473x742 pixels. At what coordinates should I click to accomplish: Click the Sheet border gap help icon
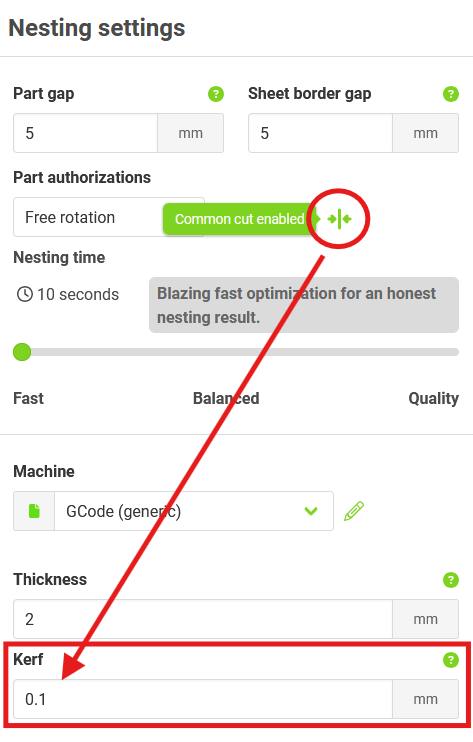click(450, 94)
